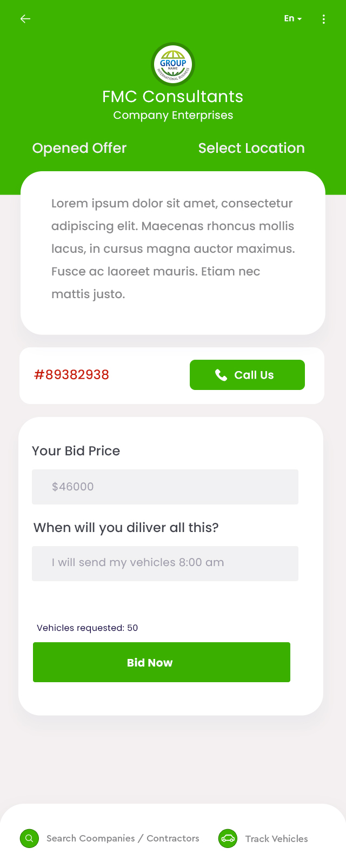Tap the Company Enterprises subtitle
Image resolution: width=346 pixels, height=868 pixels.
[x=173, y=115]
